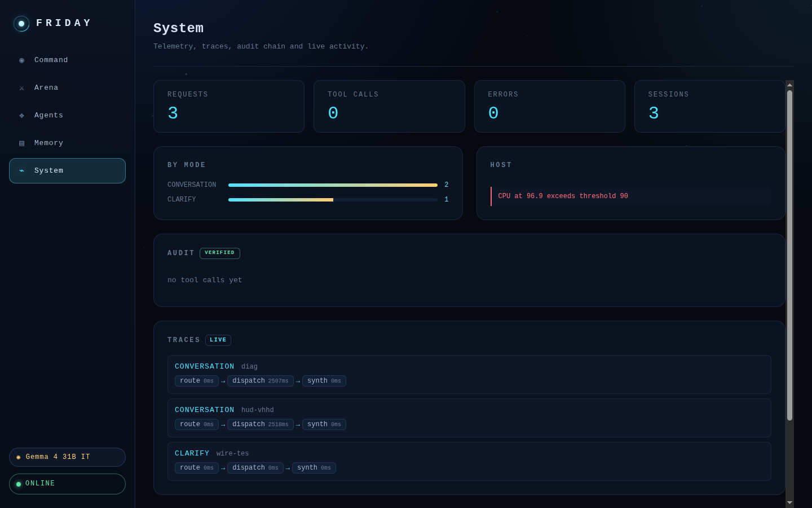Image resolution: width=812 pixels, height=508 pixels.
Task: Click the orange dot beside Gemma 4 31B IT
Action: (x=19, y=457)
